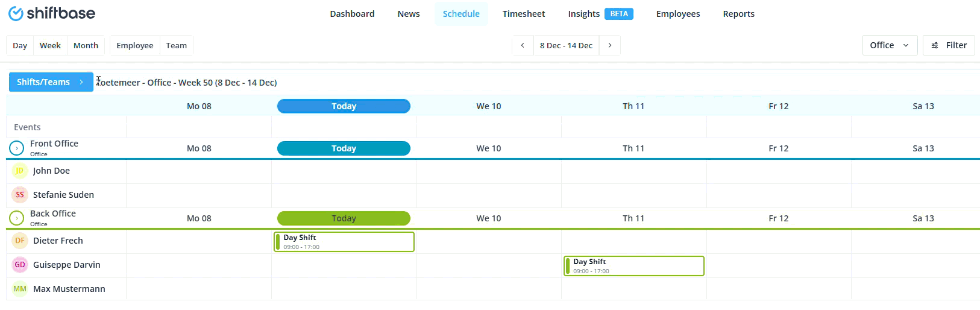
Task: Click the 8 Dec - 14 Dec date range
Action: tap(566, 45)
